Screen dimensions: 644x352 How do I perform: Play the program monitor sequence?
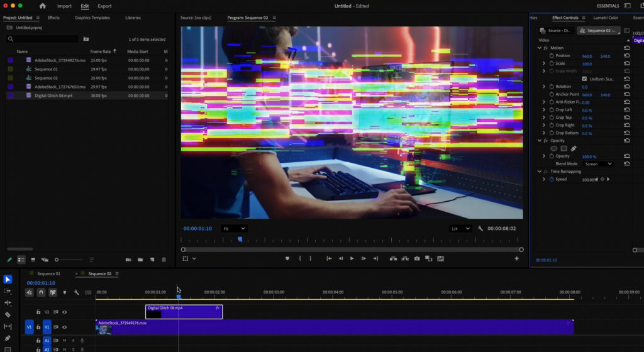coord(352,258)
